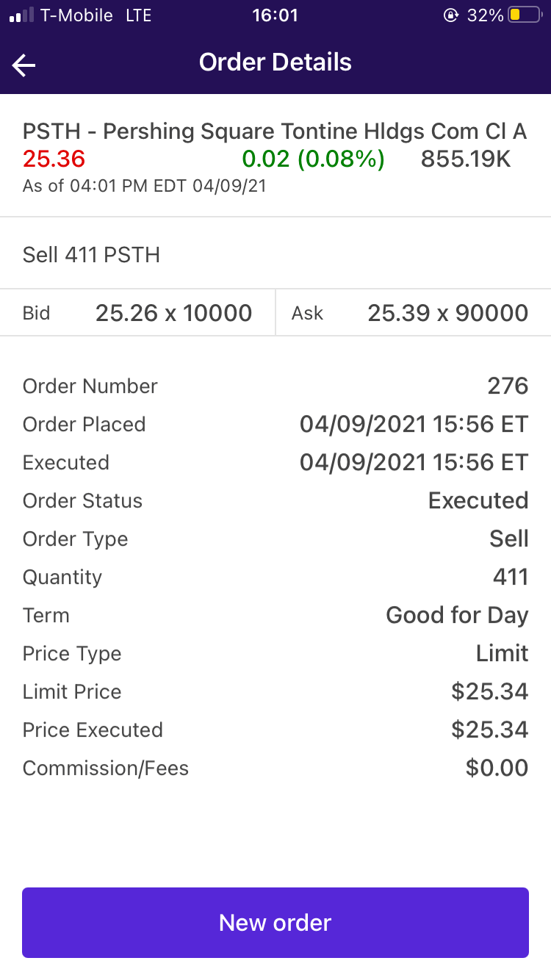This screenshot has height=980, width=551.
Task: Tap the Order Details header title
Action: (x=275, y=62)
